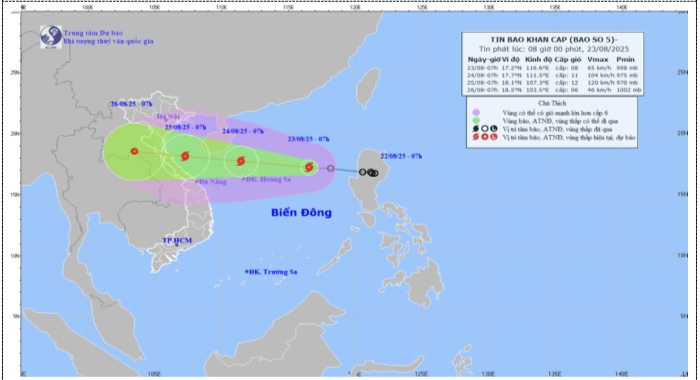Click the Chú Thích legend heading

click(x=552, y=103)
